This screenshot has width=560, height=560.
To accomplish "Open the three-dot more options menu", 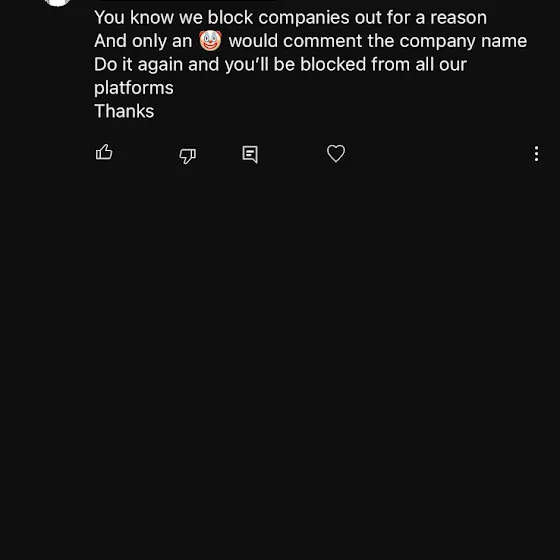I will 536,154.
